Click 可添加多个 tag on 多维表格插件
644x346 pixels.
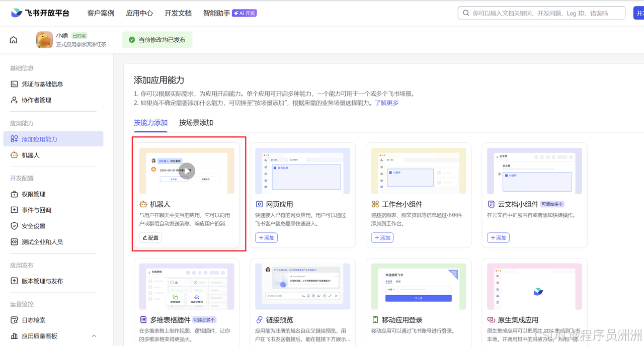[x=204, y=320]
